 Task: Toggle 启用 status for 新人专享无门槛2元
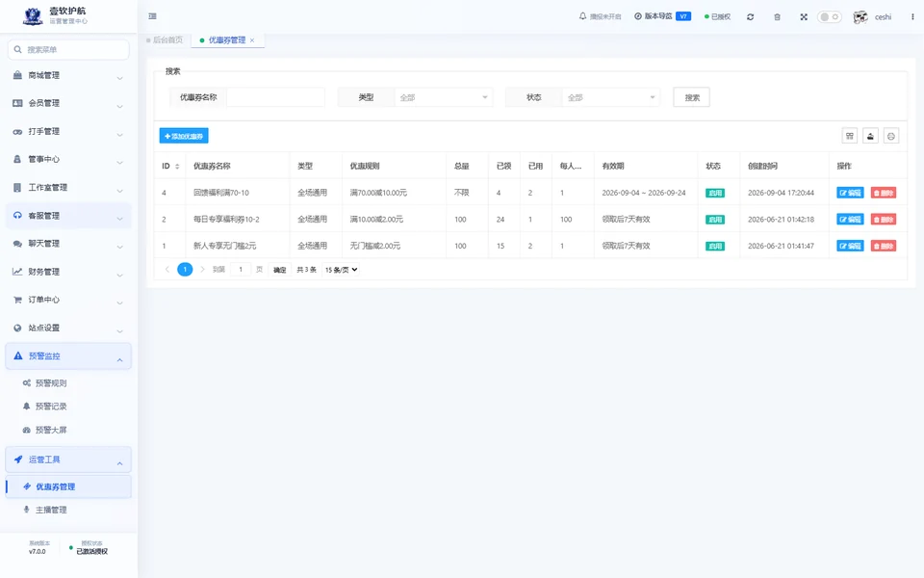(x=715, y=246)
